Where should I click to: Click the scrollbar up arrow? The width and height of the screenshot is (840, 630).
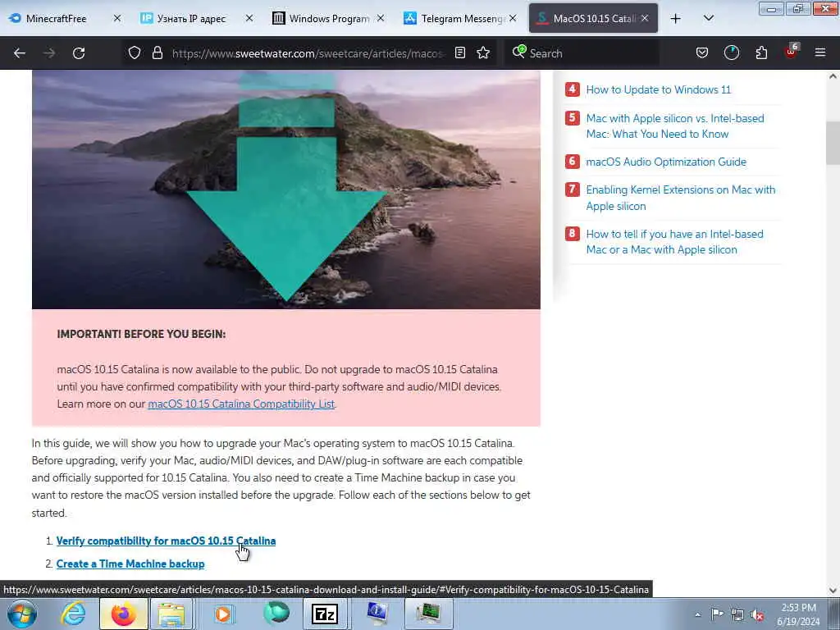pyautogui.click(x=833, y=76)
